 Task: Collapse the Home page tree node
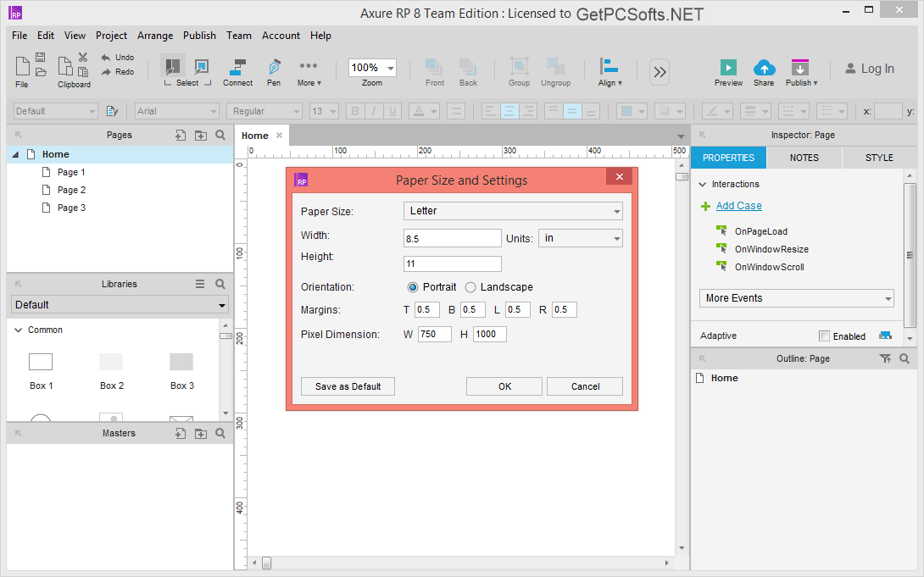[15, 154]
